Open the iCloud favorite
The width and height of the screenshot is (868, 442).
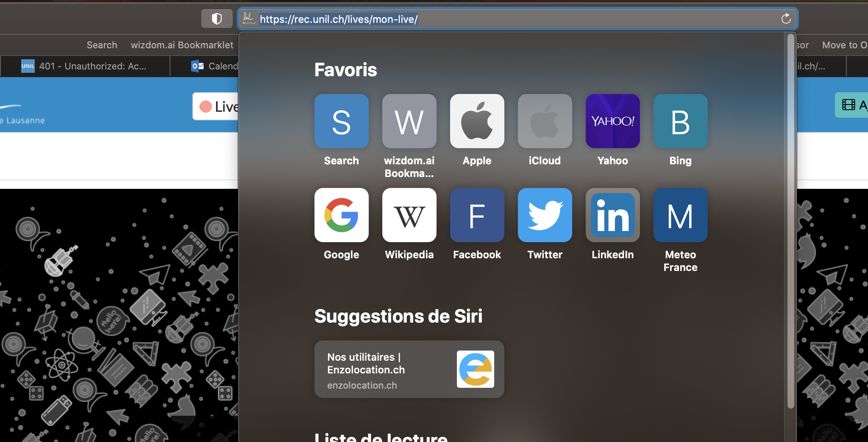click(x=545, y=122)
